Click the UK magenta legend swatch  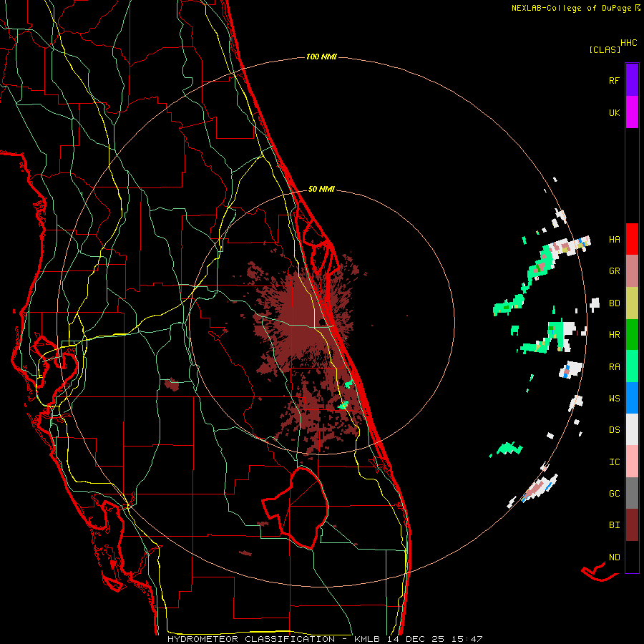[x=632, y=112]
